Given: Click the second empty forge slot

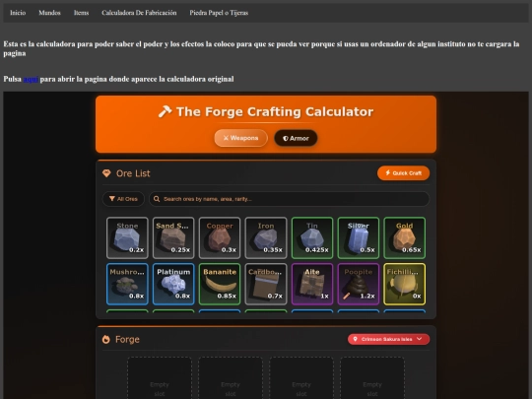Looking at the screenshot, I should click(x=231, y=377).
